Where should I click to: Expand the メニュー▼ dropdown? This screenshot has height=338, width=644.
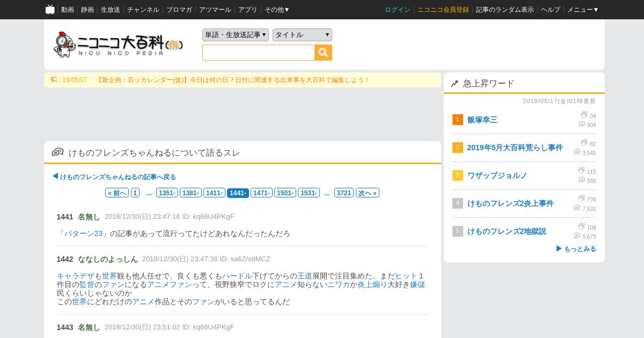coord(583,10)
